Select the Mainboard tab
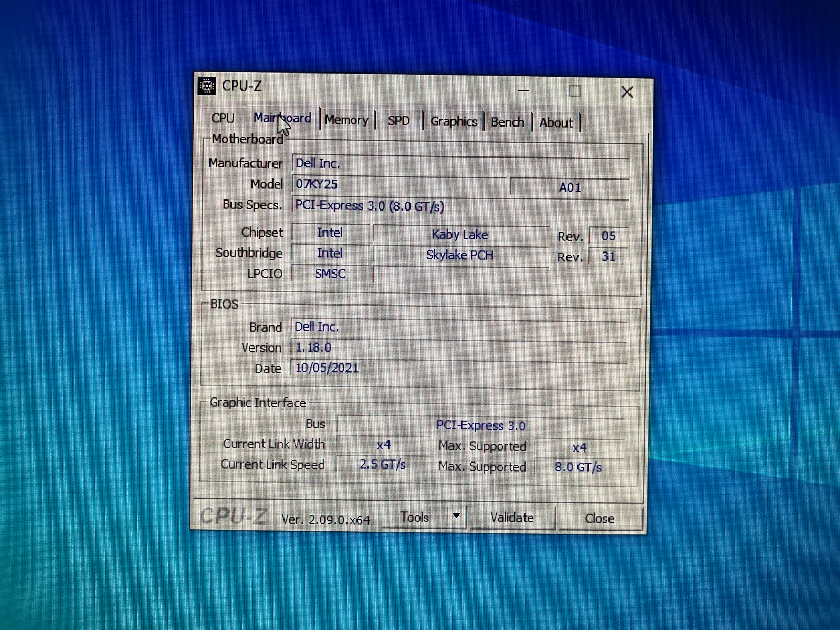 282,118
